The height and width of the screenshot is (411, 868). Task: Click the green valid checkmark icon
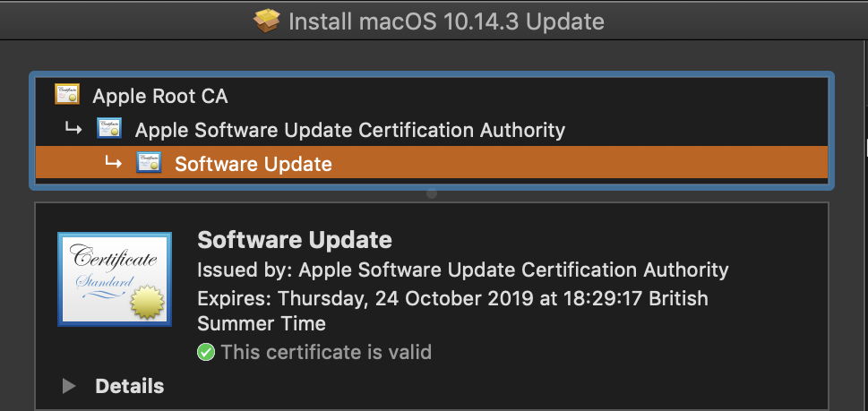(206, 352)
